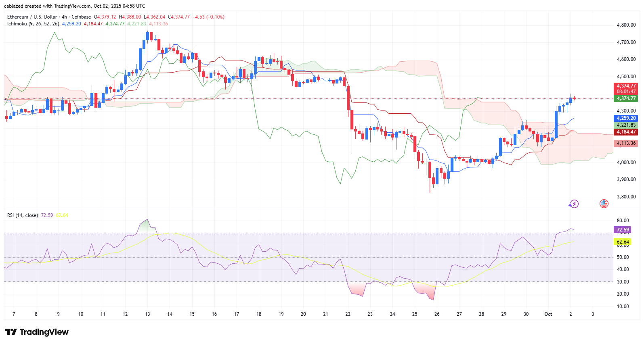Click the green 4,374.77 price tag
This screenshot has width=644, height=344.
pyautogui.click(x=626, y=98)
